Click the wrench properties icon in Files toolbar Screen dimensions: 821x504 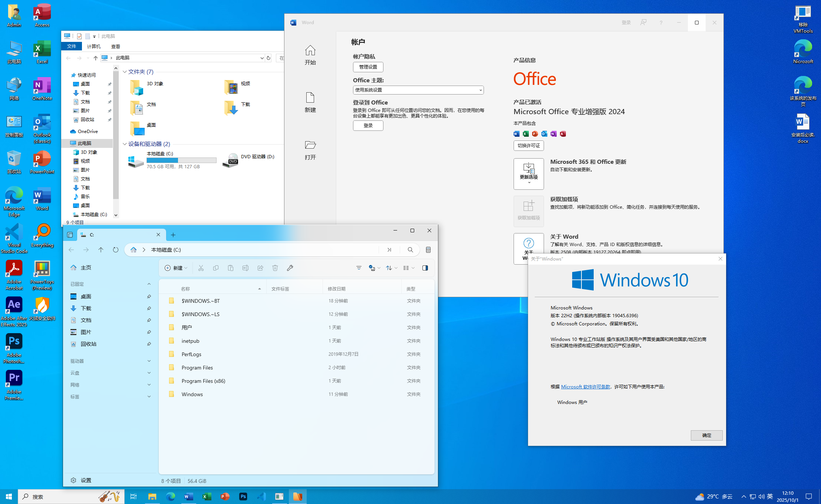pos(290,268)
